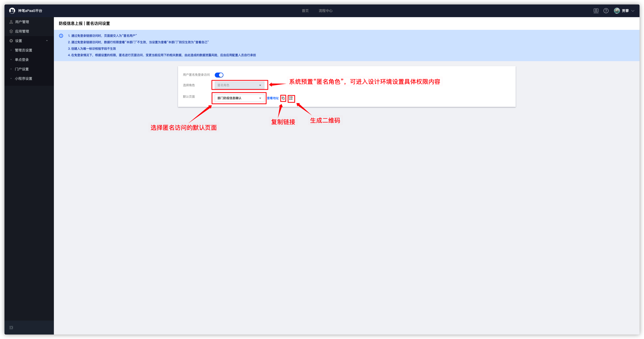
Task: Click the 设置 gear icon
Action: point(11,41)
